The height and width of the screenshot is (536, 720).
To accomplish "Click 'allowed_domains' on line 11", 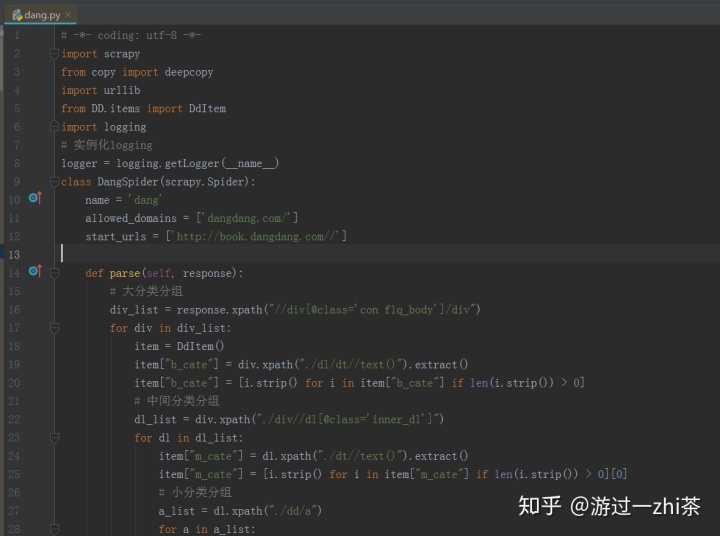I will [131, 218].
